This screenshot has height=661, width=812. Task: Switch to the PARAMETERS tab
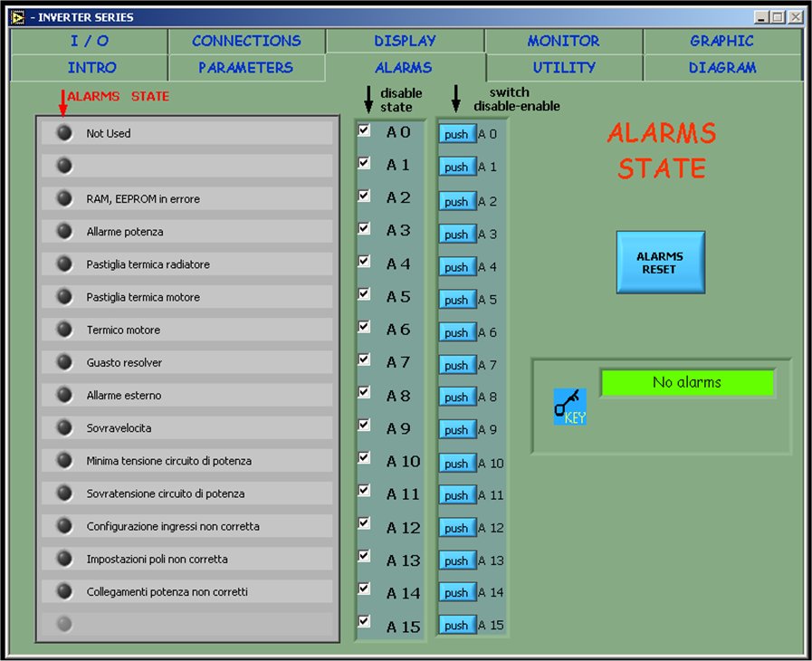coord(245,68)
